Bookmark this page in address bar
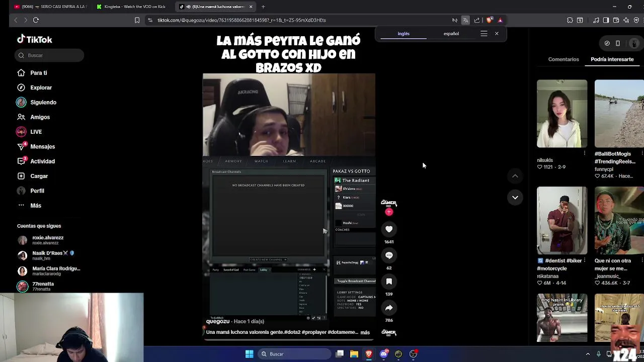This screenshot has width=644, height=362. pos(137,20)
